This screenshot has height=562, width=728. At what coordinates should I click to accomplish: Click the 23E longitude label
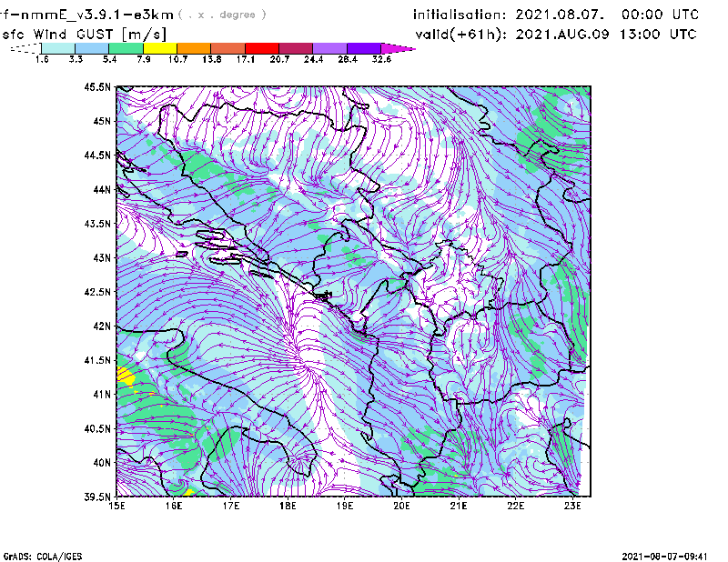tap(572, 506)
